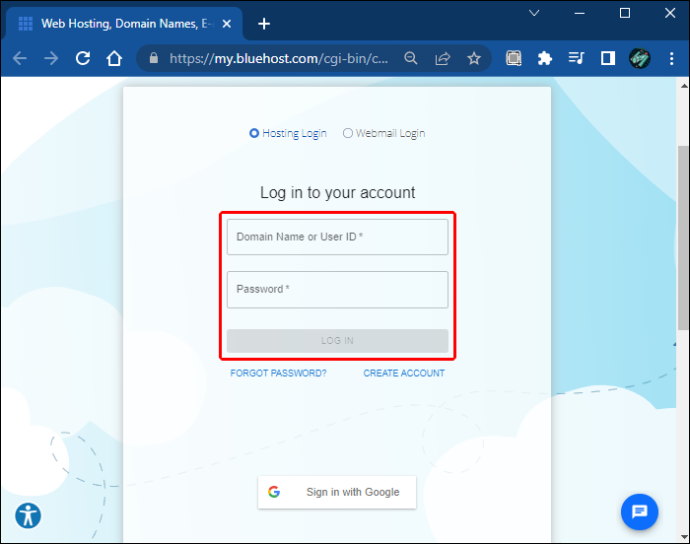The width and height of the screenshot is (690, 544).
Task: Select the Web Hosting, Domain Names tab
Action: click(x=125, y=24)
